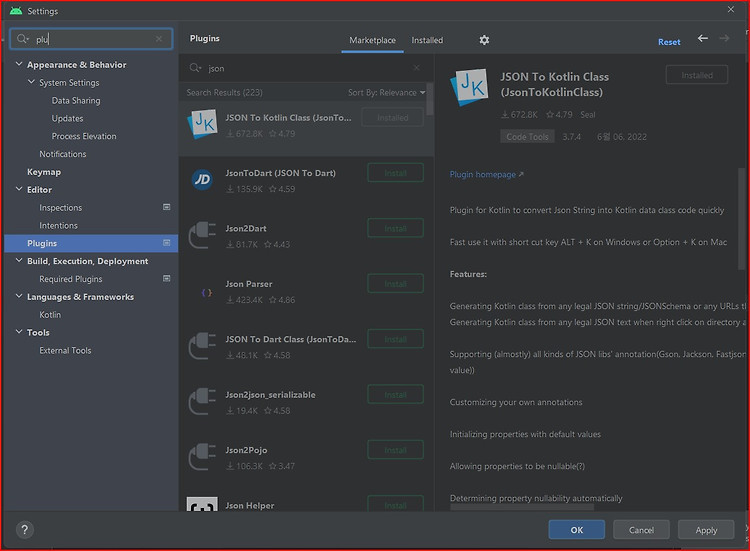Open External Tools settings
The width and height of the screenshot is (750, 551).
[65, 350]
